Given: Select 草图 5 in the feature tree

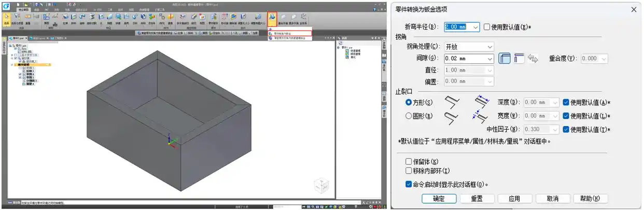Looking at the screenshot, I should click(29, 77).
